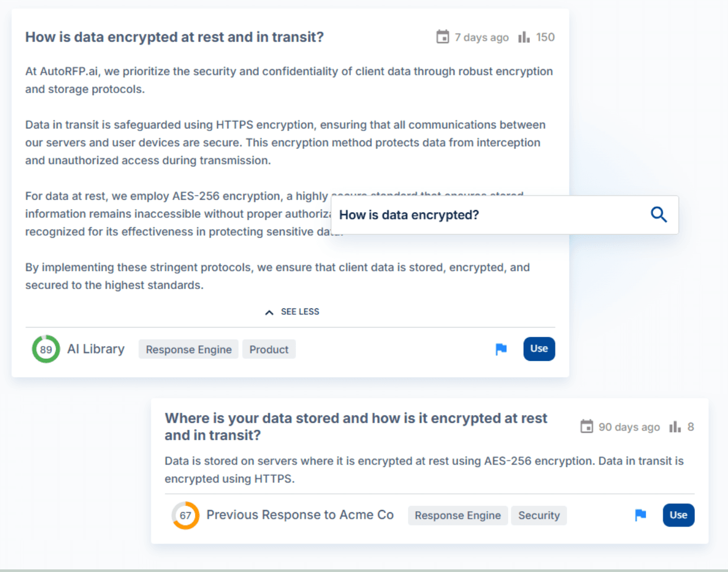Viewport: 728px width, 572px height.
Task: Click the '90 days ago' date text
Action: tap(629, 427)
